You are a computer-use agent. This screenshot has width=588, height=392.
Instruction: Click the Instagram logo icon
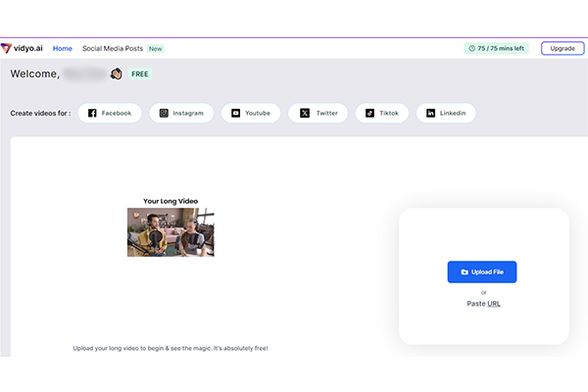pyautogui.click(x=164, y=113)
